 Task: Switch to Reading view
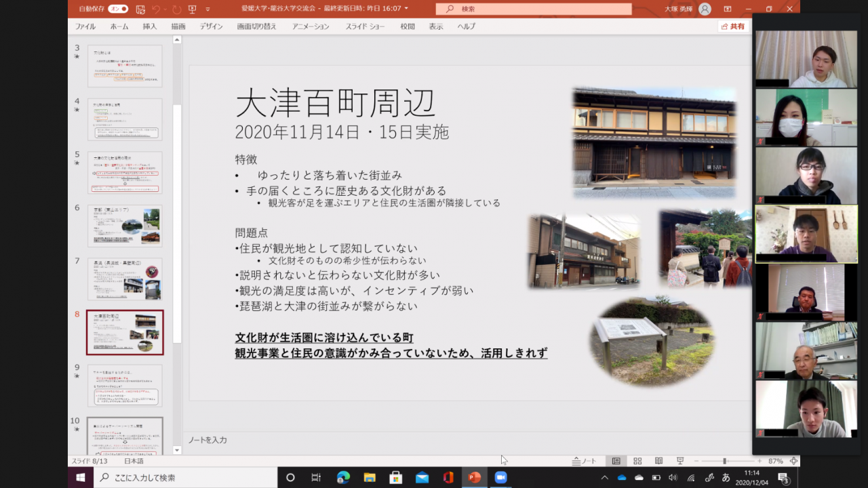(658, 461)
